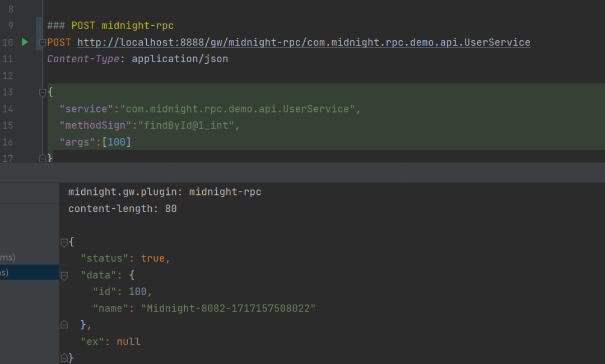Click the "id" key in response data
605x364 pixels.
pos(104,292)
